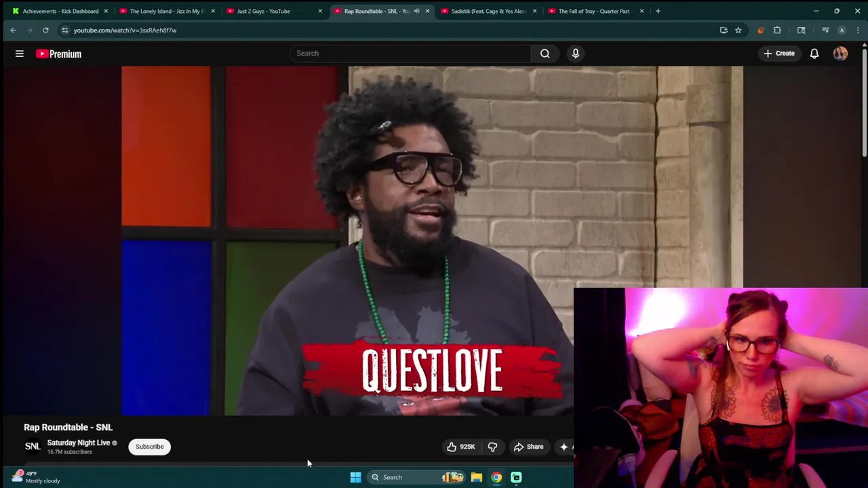Click the page vertical scrollbar

(865, 102)
